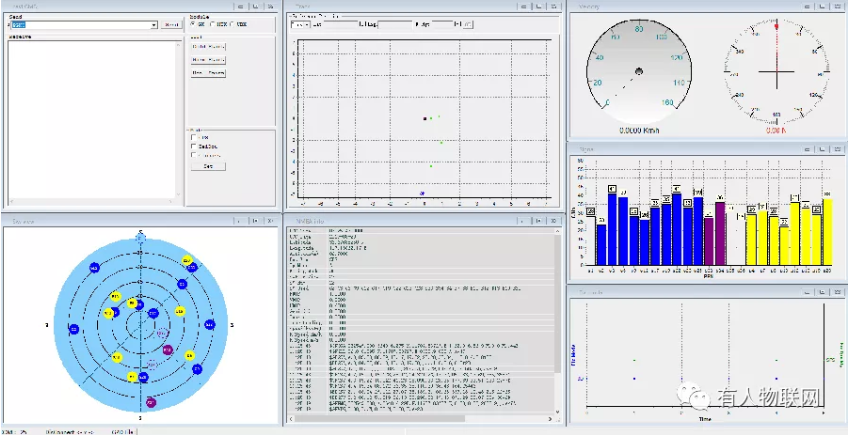The width and height of the screenshot is (848, 435).
Task: Click NMEA info scroll down arrow
Action: pyautogui.click(x=557, y=411)
